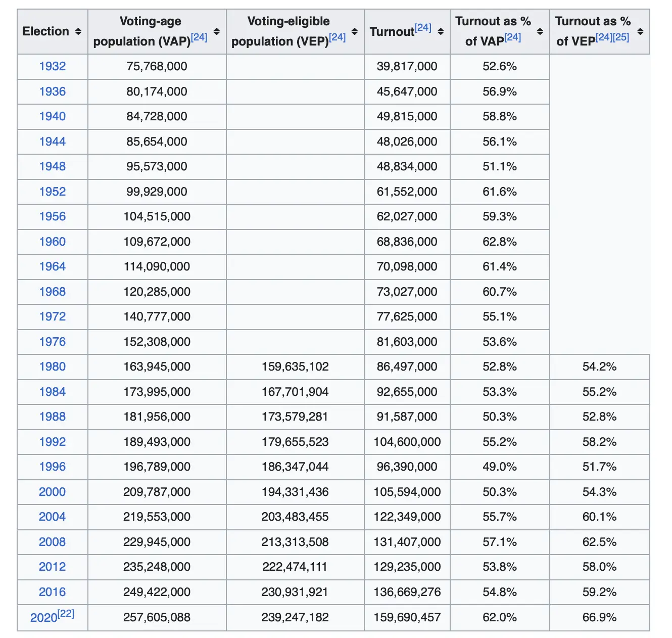
Task: Open citation [24] beside Turnout header
Action: click(x=423, y=28)
